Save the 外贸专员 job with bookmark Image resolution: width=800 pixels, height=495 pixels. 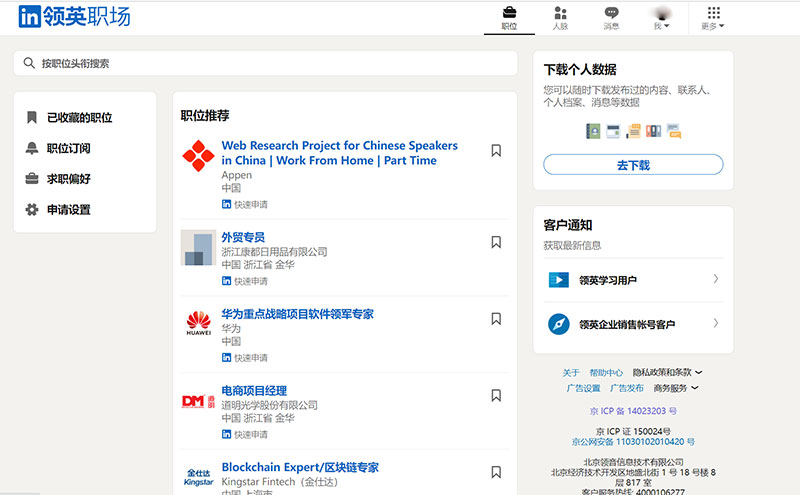(x=496, y=242)
